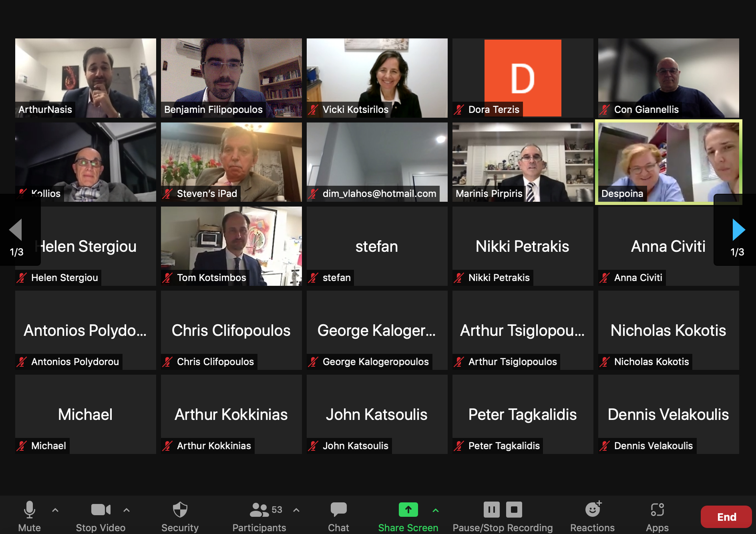Click Dora Terzis orange avatar tile
The image size is (756, 534).
coord(523,78)
